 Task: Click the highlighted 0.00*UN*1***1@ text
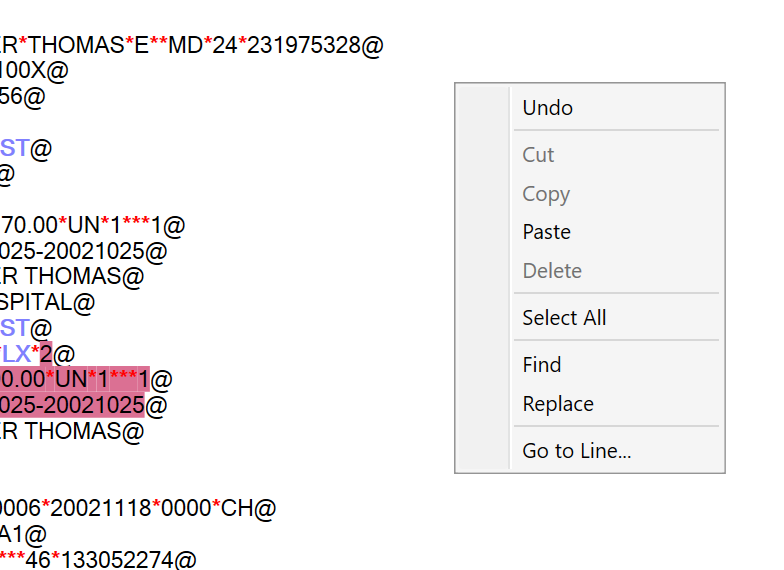point(75,380)
